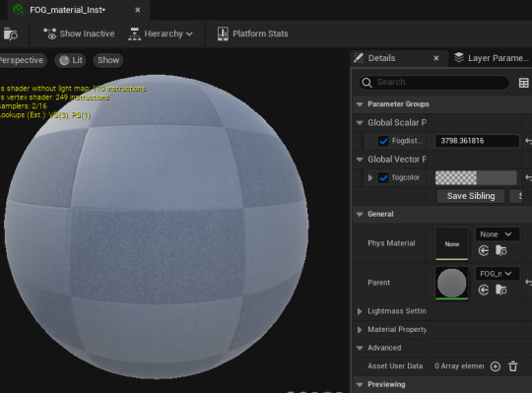Click the Browse to asset folder icon
The width and height of the screenshot is (532, 393).
[11, 33]
